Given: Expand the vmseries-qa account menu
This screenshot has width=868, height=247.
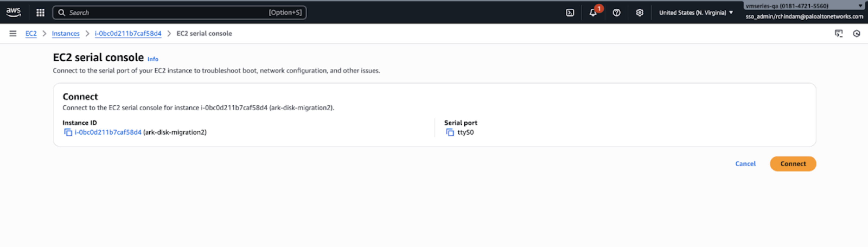Looking at the screenshot, I should pos(804,6).
